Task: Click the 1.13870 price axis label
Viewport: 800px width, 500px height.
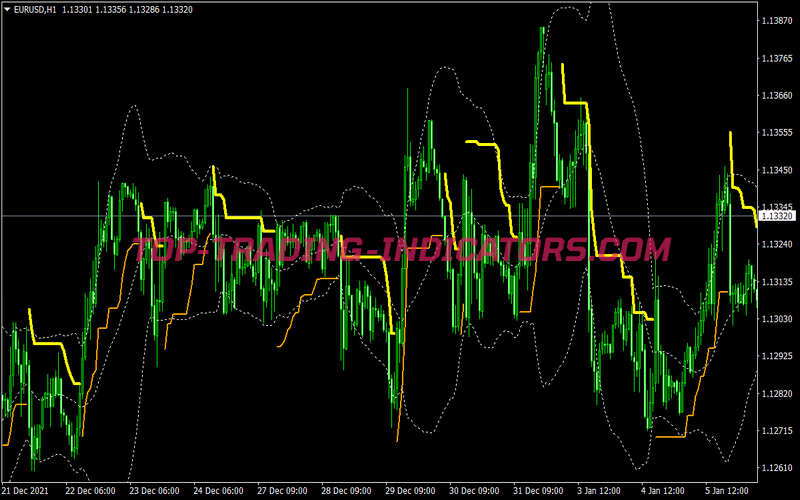Action: [777, 21]
